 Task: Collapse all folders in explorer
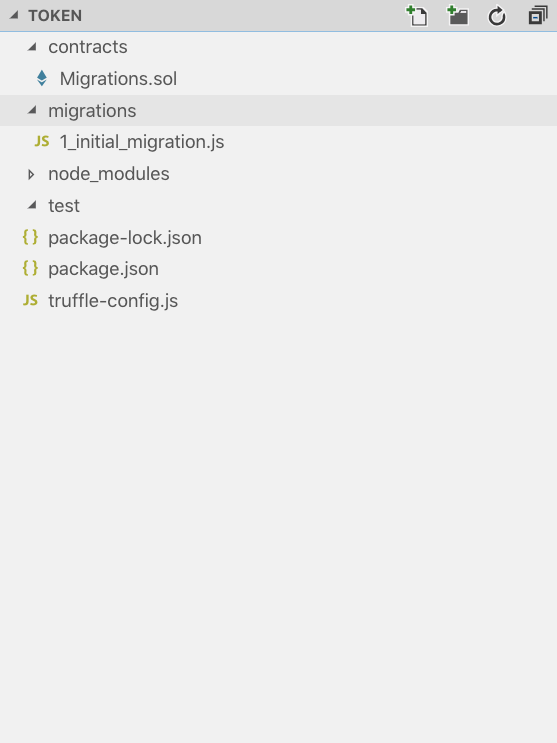pyautogui.click(x=538, y=16)
